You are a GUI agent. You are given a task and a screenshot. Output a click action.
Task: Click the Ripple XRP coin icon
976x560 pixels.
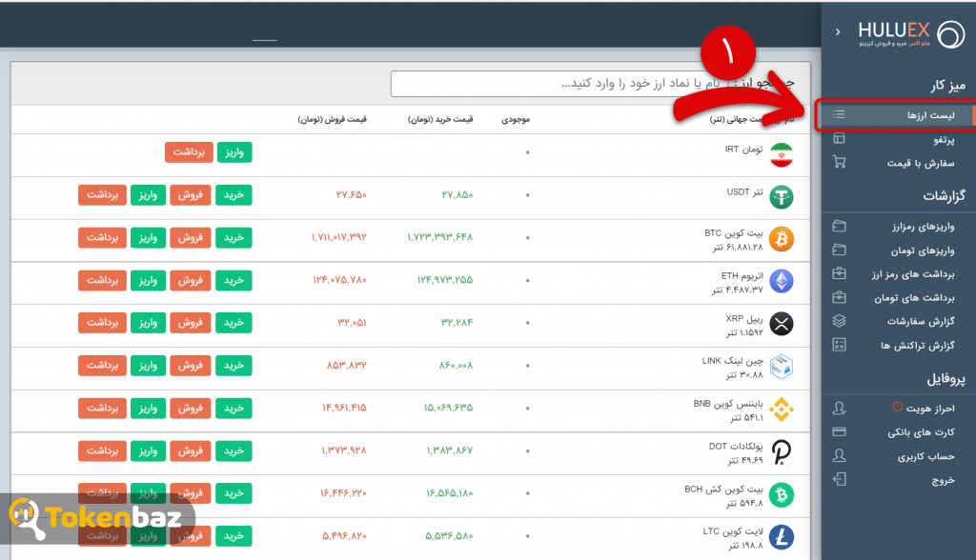(782, 324)
